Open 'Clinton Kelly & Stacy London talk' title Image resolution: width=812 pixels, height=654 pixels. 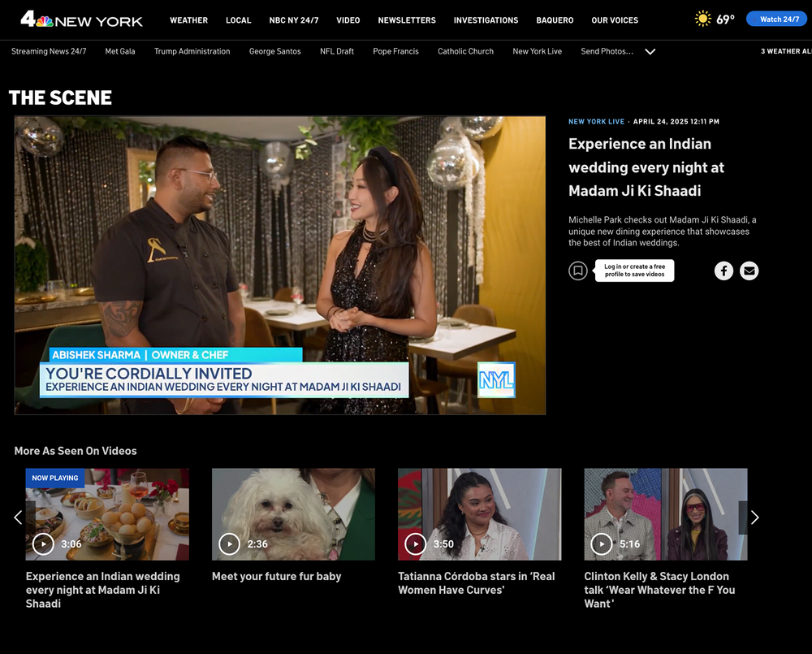click(x=659, y=590)
